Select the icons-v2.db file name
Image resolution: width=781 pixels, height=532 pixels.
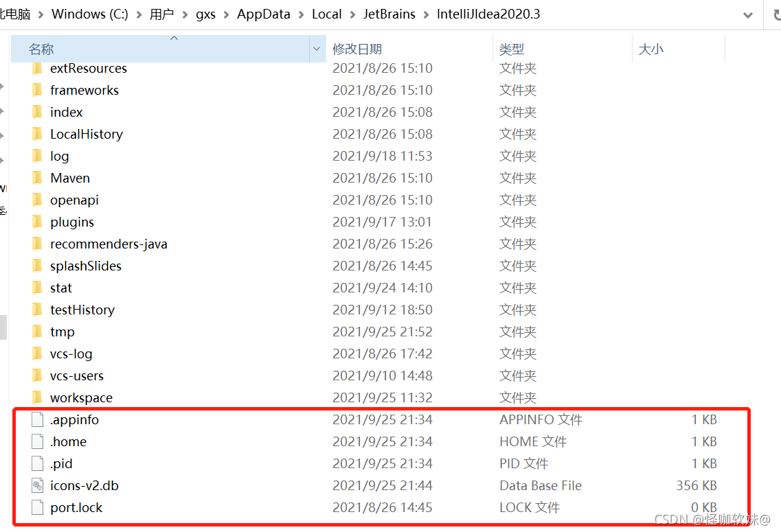coord(84,485)
